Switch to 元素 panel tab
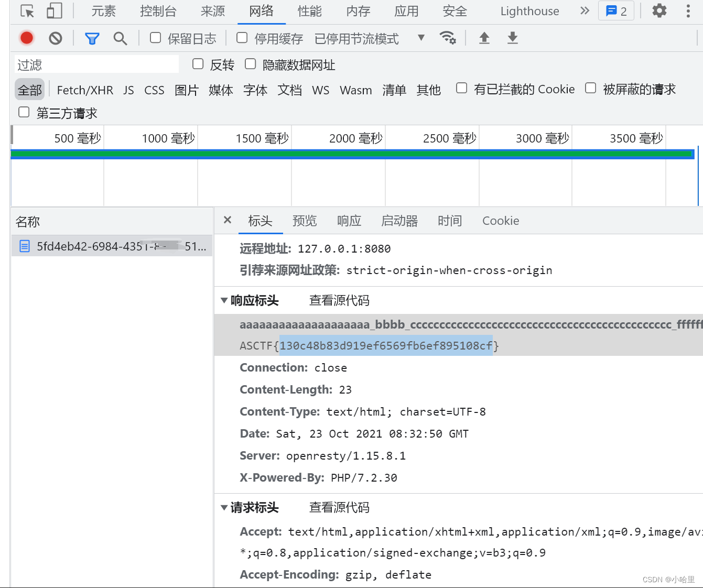Image resolution: width=703 pixels, height=588 pixels. [x=103, y=11]
